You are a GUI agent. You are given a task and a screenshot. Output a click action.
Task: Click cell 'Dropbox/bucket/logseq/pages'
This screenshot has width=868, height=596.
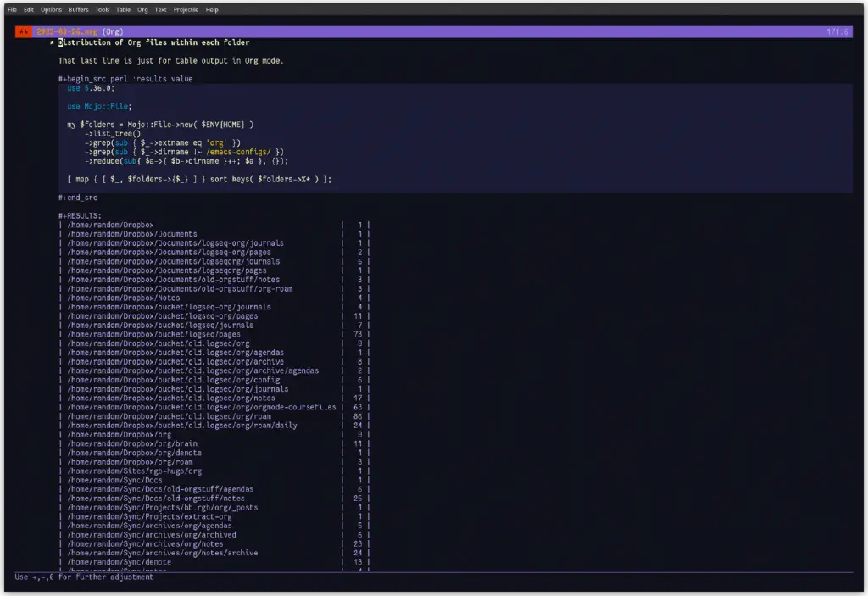(154, 335)
